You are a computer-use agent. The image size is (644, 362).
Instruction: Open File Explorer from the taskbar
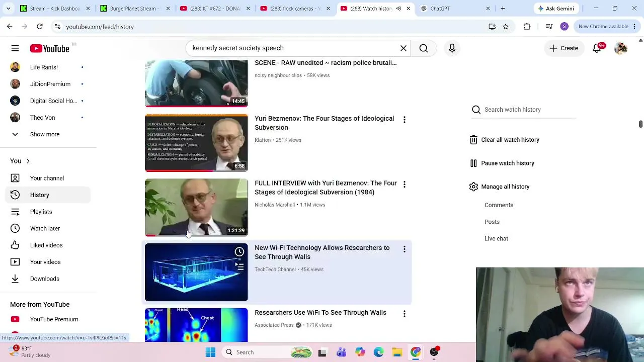click(397, 352)
